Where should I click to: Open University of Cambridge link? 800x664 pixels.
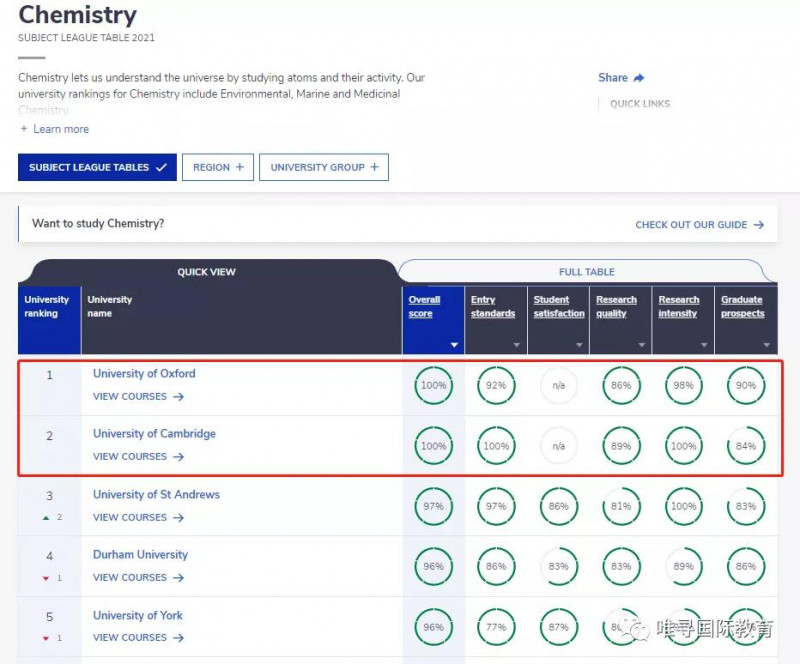(154, 434)
